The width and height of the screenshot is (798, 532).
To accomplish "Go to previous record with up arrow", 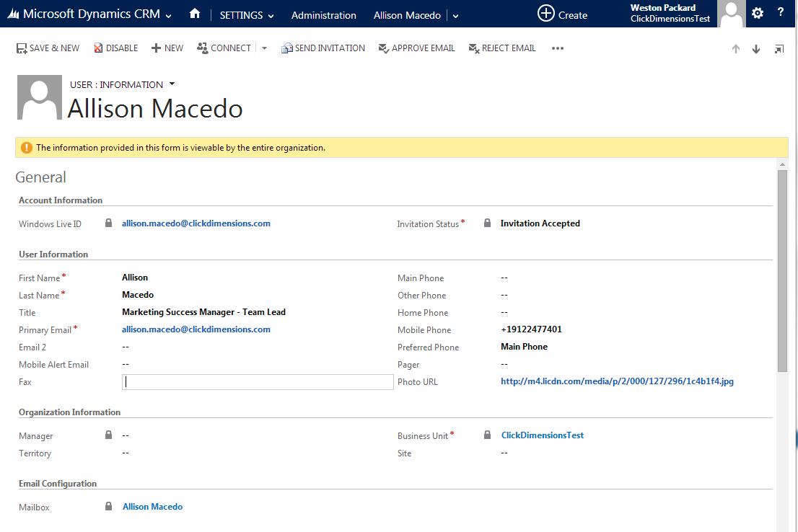I will [x=736, y=49].
